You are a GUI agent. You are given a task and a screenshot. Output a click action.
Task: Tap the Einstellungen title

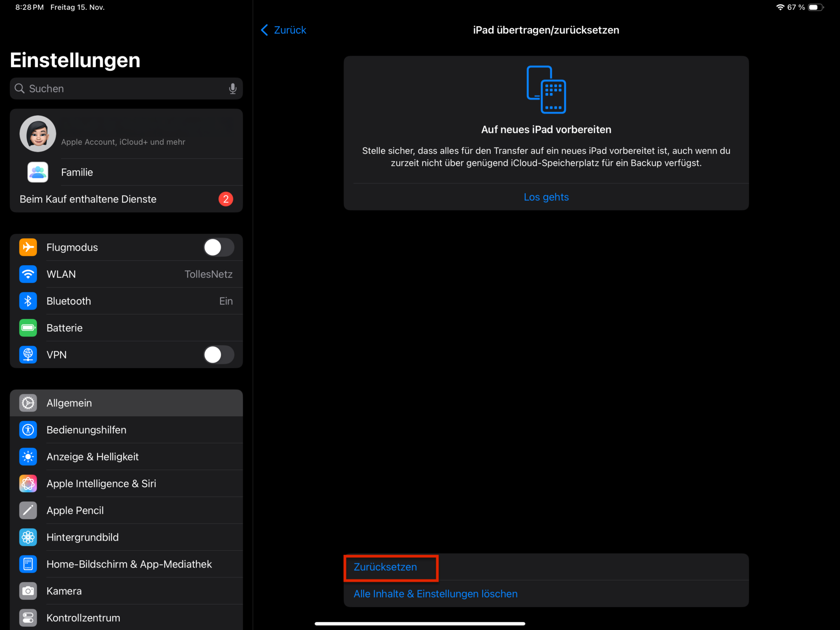click(x=75, y=60)
